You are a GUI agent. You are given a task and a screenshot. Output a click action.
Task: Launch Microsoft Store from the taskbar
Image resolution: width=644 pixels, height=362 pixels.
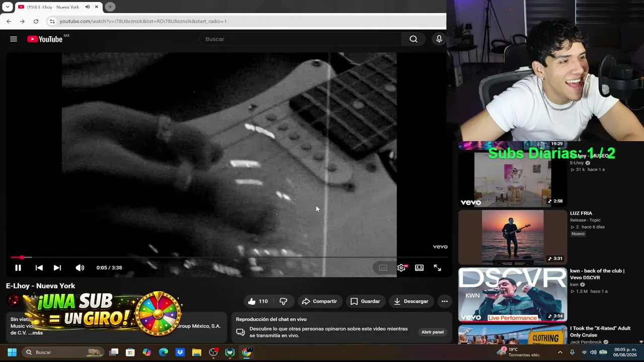130,352
